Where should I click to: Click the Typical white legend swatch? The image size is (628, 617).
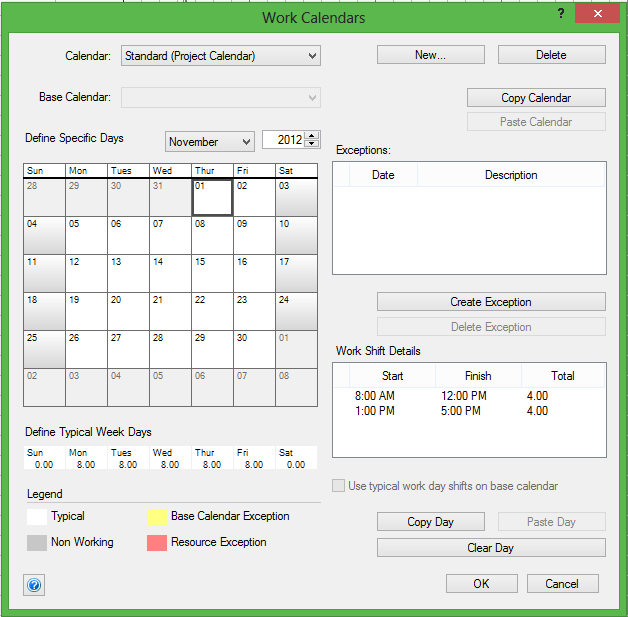tap(35, 517)
